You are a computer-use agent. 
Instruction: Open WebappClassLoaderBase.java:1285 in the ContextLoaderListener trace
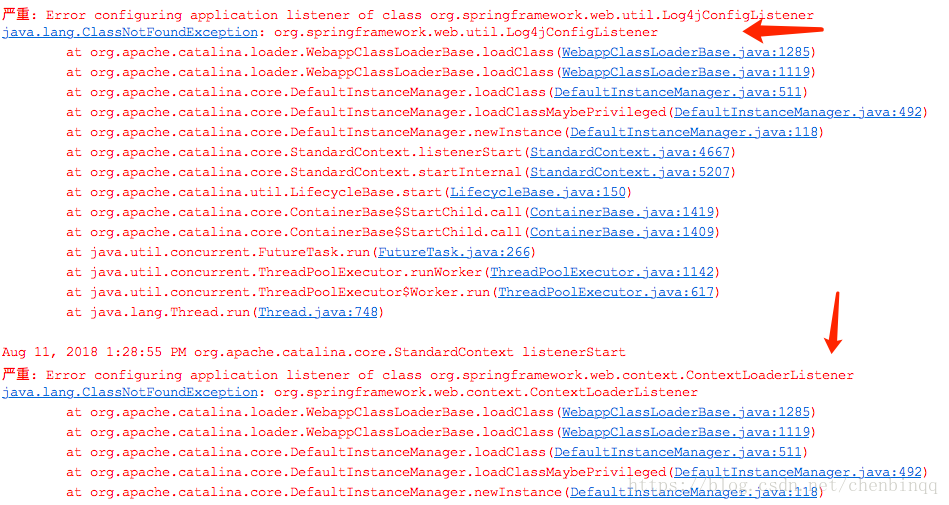[686, 412]
